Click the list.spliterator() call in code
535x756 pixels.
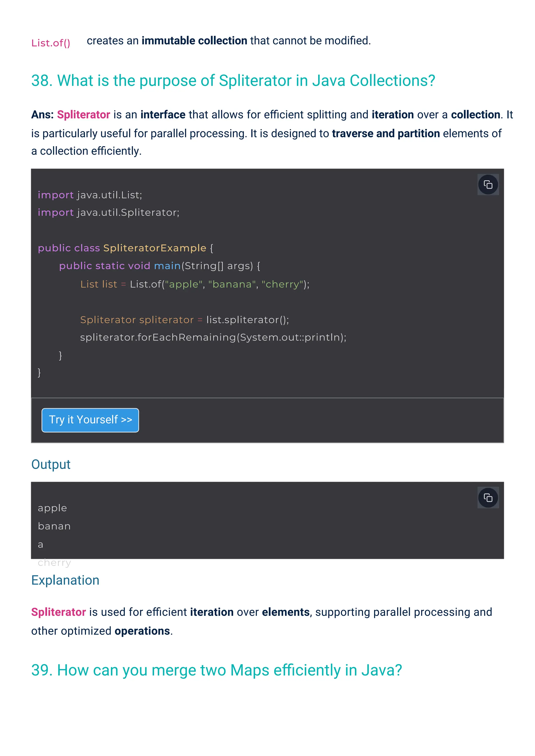click(247, 320)
